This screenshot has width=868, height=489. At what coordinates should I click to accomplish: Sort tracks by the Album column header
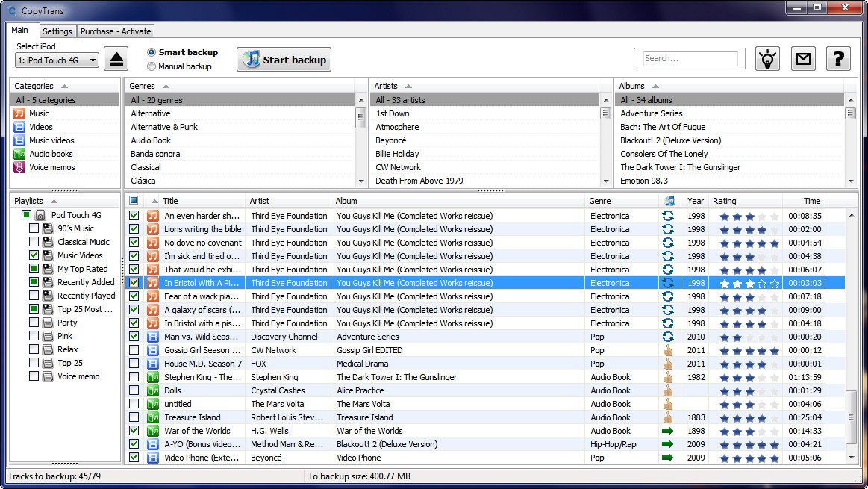[458, 201]
